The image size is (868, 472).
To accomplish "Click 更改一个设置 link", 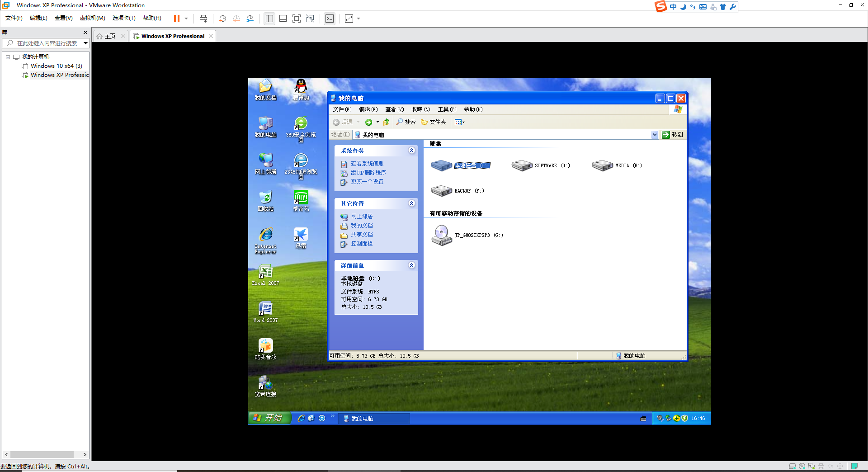I will 367,182.
